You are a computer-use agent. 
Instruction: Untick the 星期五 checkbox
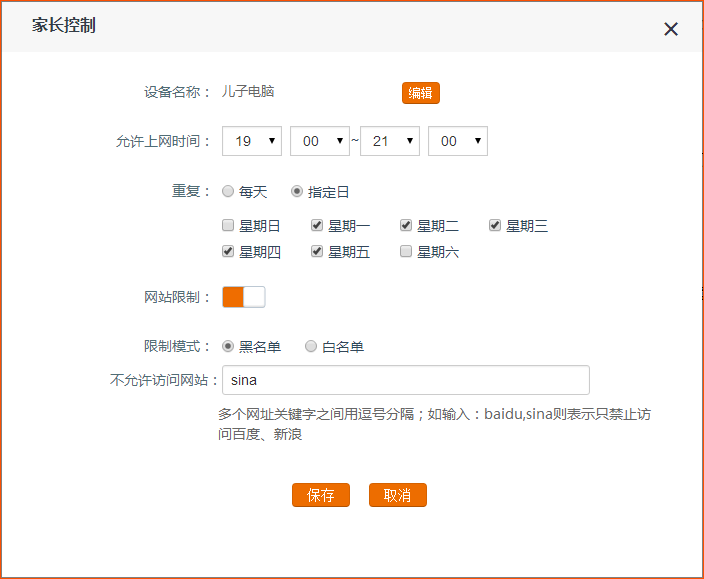(318, 252)
